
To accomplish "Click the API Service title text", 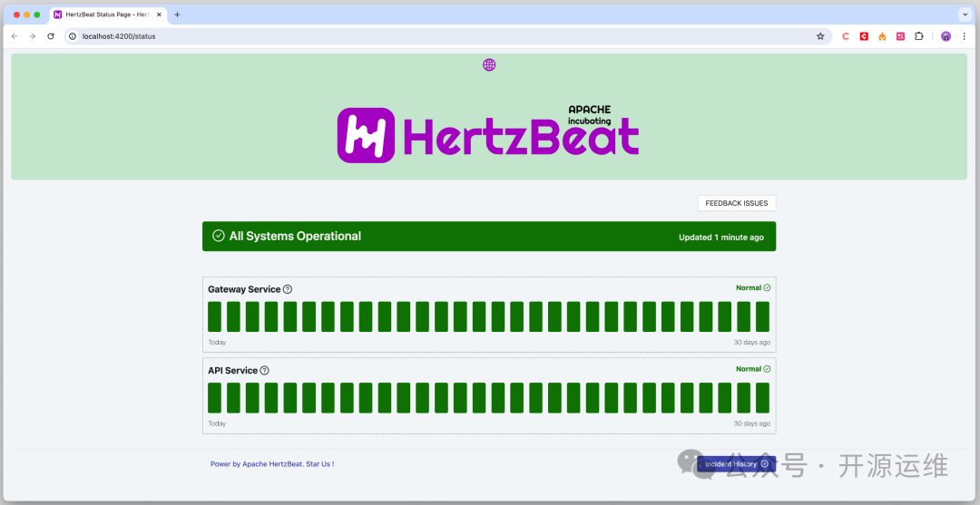I will click(x=232, y=370).
